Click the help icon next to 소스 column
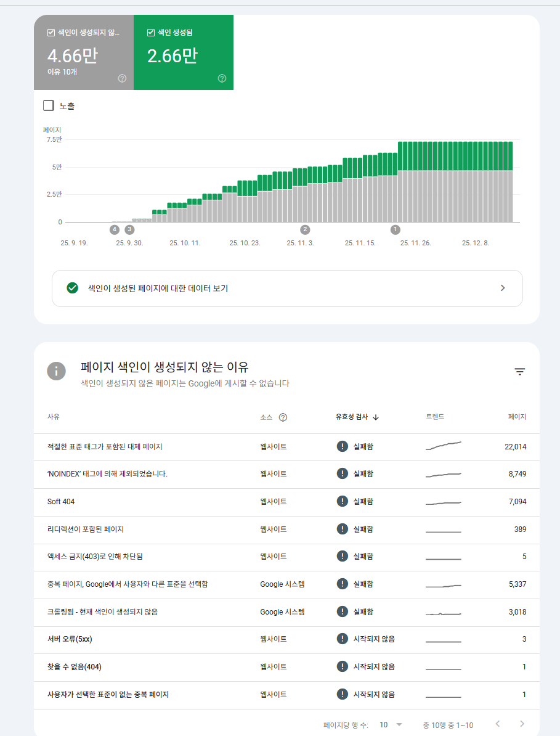The height and width of the screenshot is (736, 560). pos(283,417)
